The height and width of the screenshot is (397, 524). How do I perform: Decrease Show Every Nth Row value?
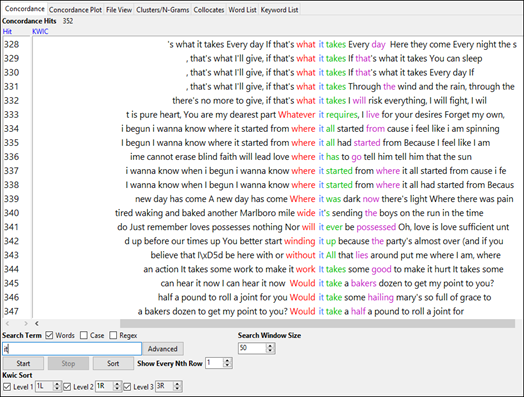(x=228, y=366)
